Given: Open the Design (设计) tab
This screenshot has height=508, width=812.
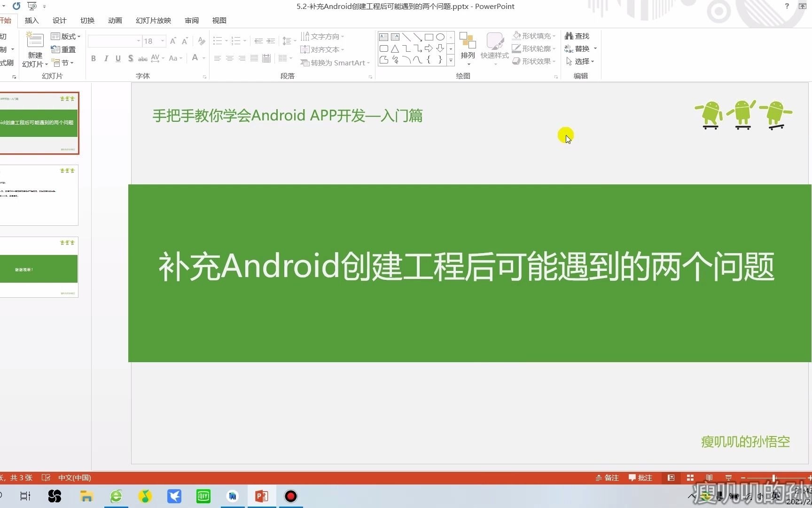Looking at the screenshot, I should (x=59, y=20).
